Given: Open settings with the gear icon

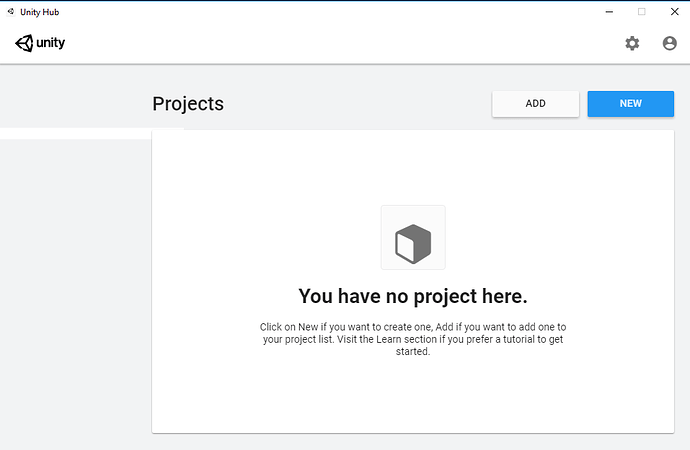Looking at the screenshot, I should click(632, 43).
